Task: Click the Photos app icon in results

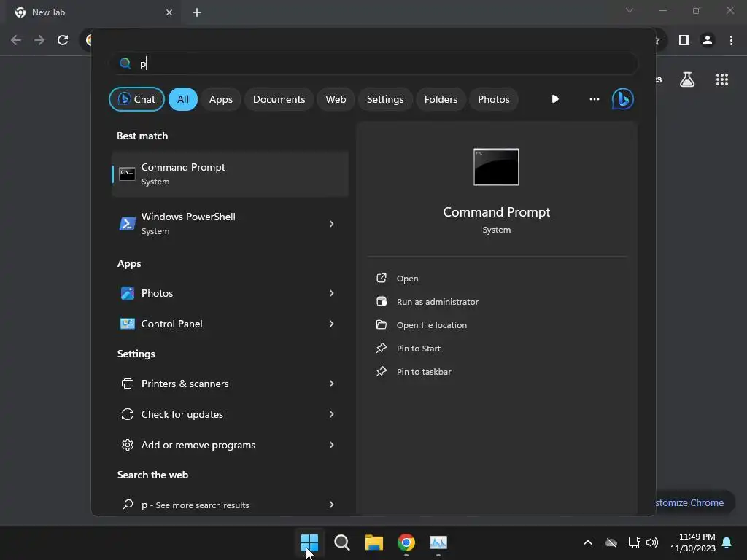Action: pyautogui.click(x=127, y=293)
